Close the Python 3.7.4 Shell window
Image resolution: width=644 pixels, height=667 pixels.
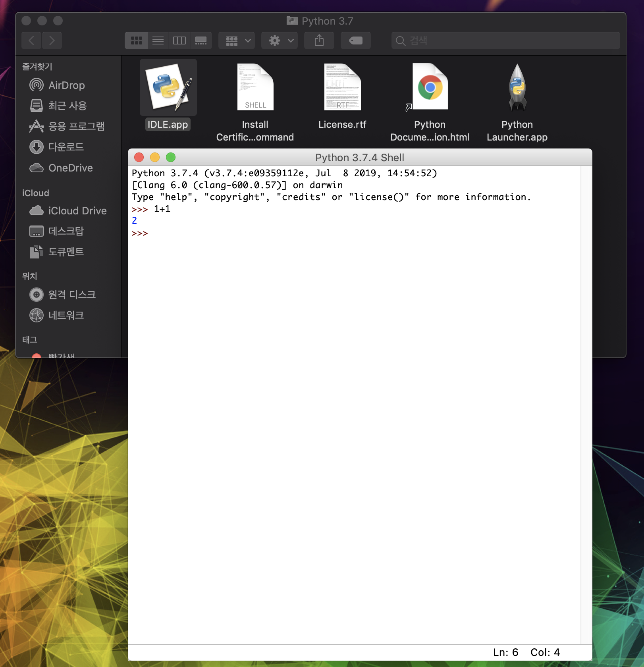pos(139,157)
